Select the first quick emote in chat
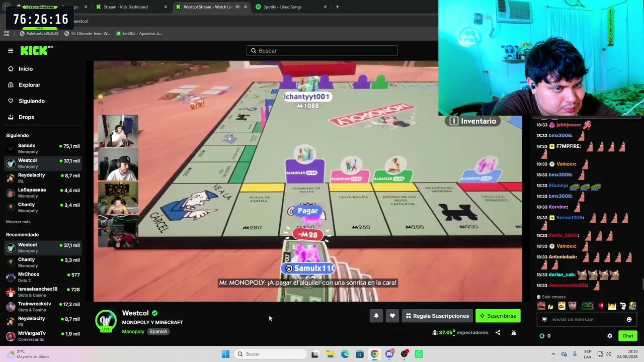 point(541,306)
